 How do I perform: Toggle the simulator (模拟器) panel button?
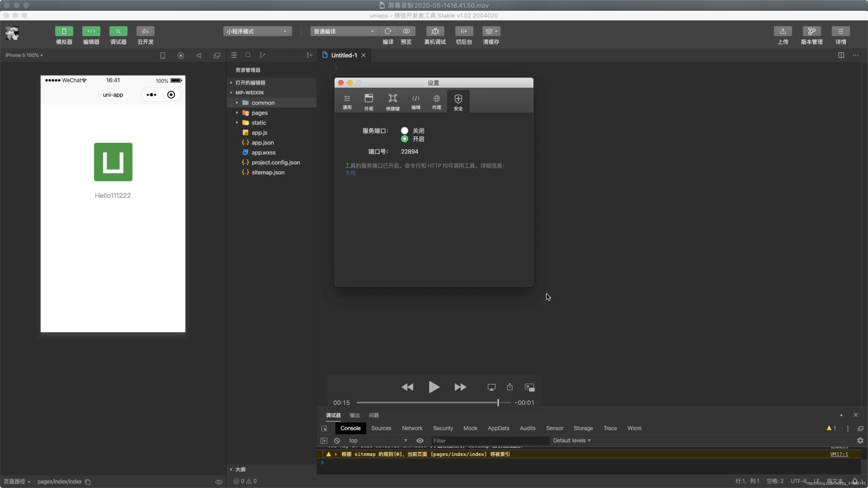[x=64, y=31]
